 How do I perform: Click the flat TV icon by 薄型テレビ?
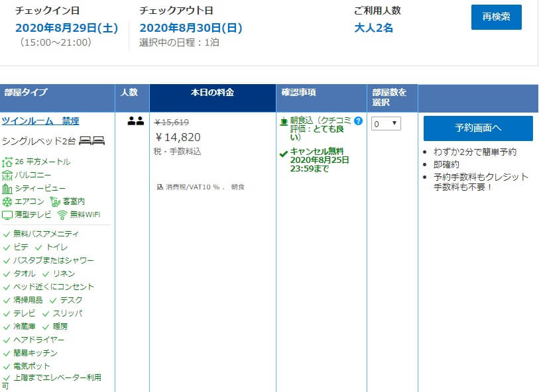click(7, 215)
